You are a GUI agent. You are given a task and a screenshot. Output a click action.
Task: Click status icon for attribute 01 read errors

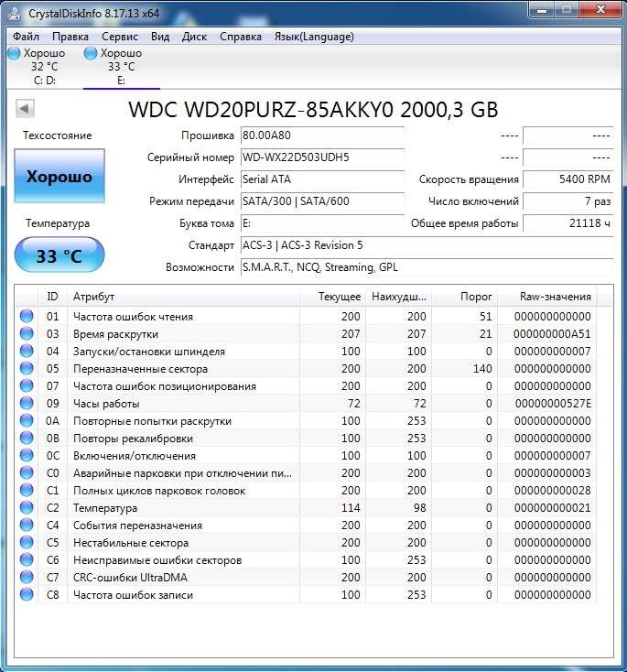pyautogui.click(x=27, y=317)
